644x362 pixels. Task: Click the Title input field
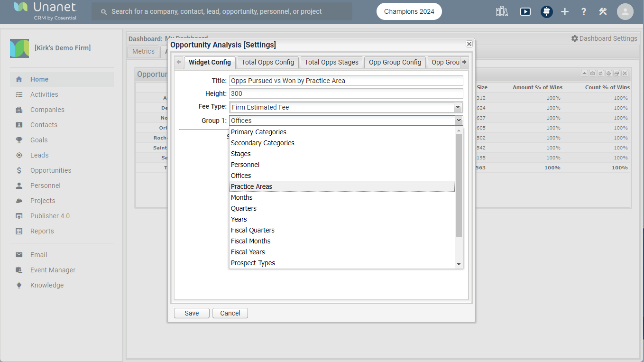[346, 81]
